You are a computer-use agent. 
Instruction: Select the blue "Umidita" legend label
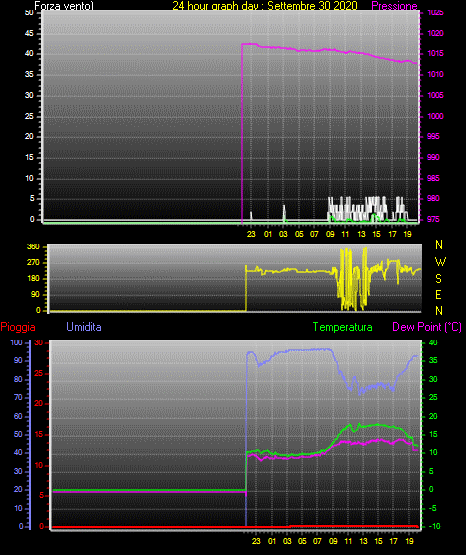[84, 327]
